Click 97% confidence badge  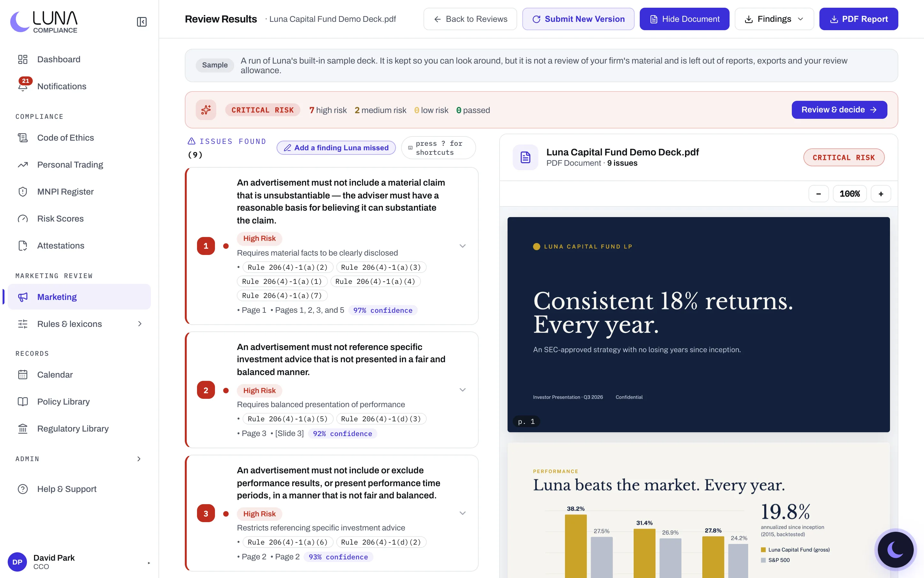pyautogui.click(x=382, y=310)
